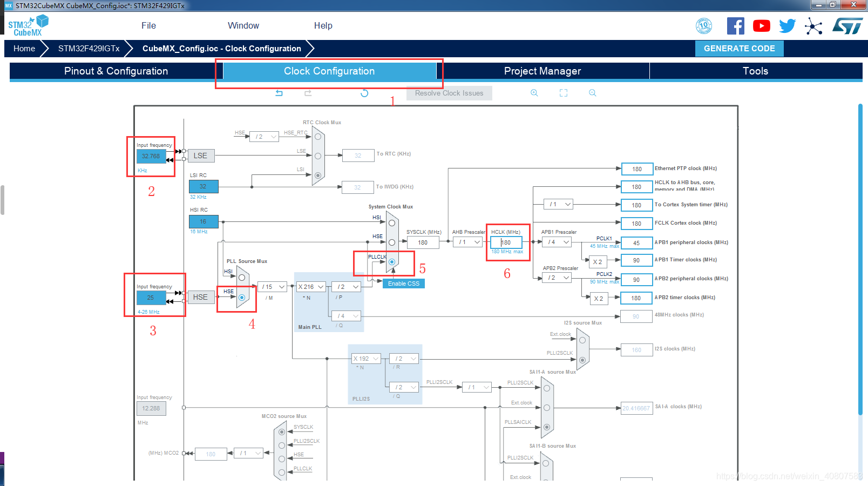Viewport: 868px width, 486px height.
Task: Click the LSE input frequency field 32.768
Action: (x=151, y=156)
